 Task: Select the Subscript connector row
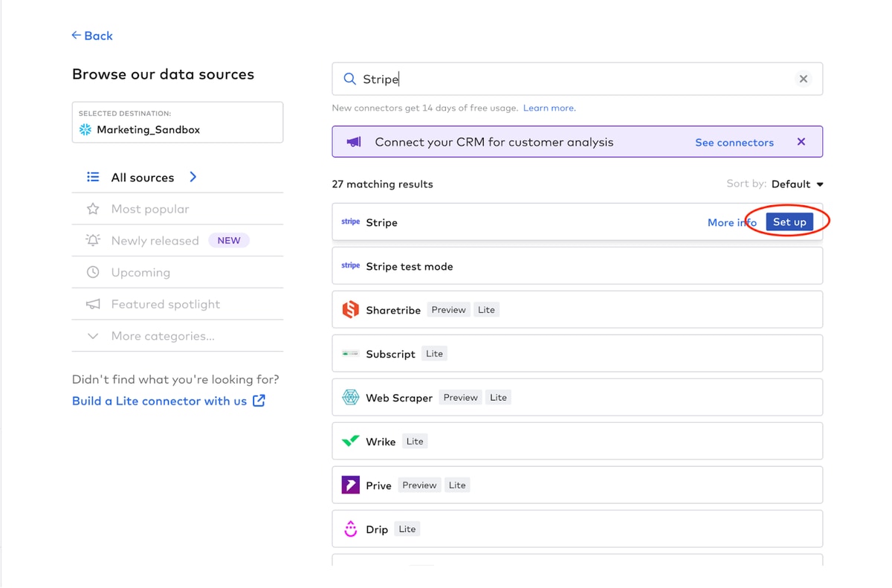coord(577,353)
